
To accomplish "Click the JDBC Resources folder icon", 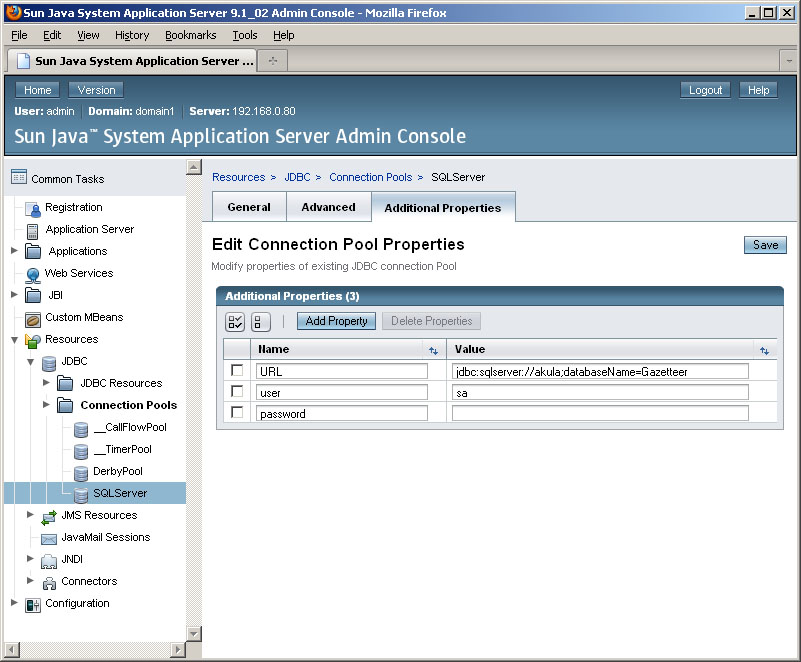I will [x=65, y=383].
